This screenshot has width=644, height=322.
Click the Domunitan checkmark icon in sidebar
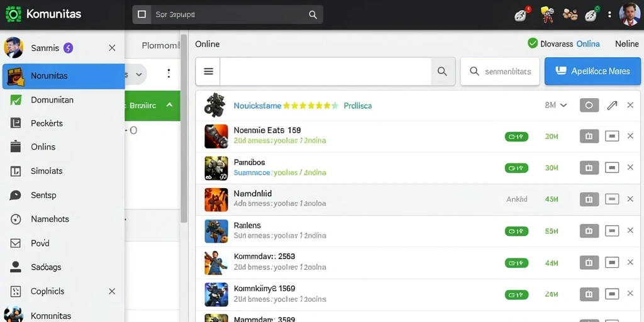coord(16,100)
